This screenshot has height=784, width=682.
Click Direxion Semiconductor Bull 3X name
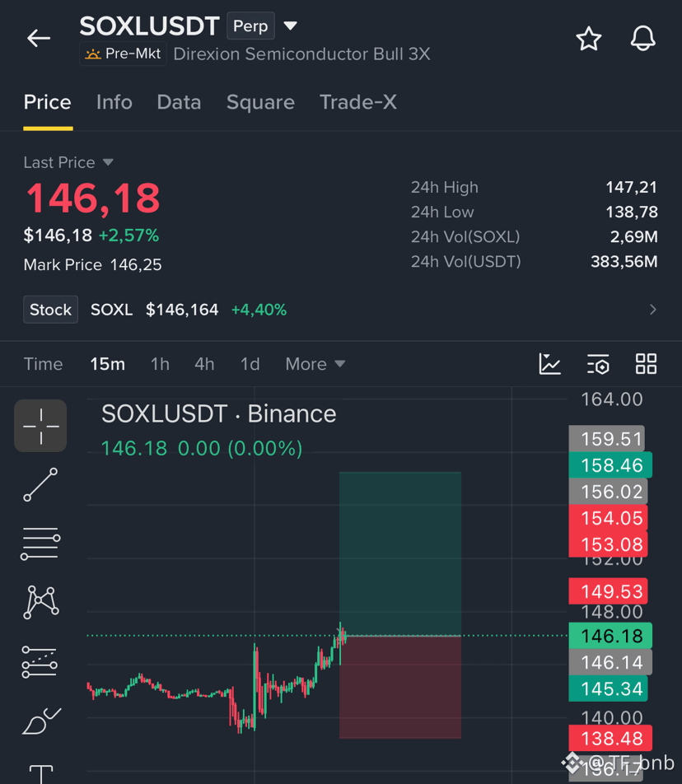(x=301, y=54)
